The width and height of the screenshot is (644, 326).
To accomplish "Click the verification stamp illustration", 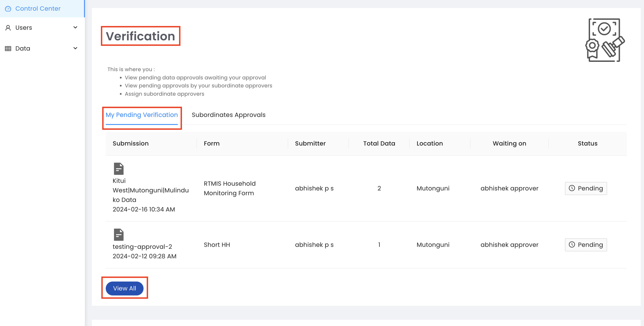I will pos(604,40).
